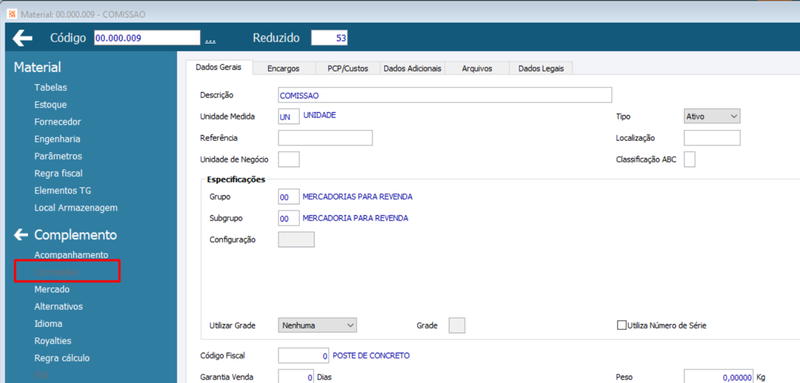Click the Código Fiscal input field
Viewport: 800px width, 383px height.
(304, 355)
